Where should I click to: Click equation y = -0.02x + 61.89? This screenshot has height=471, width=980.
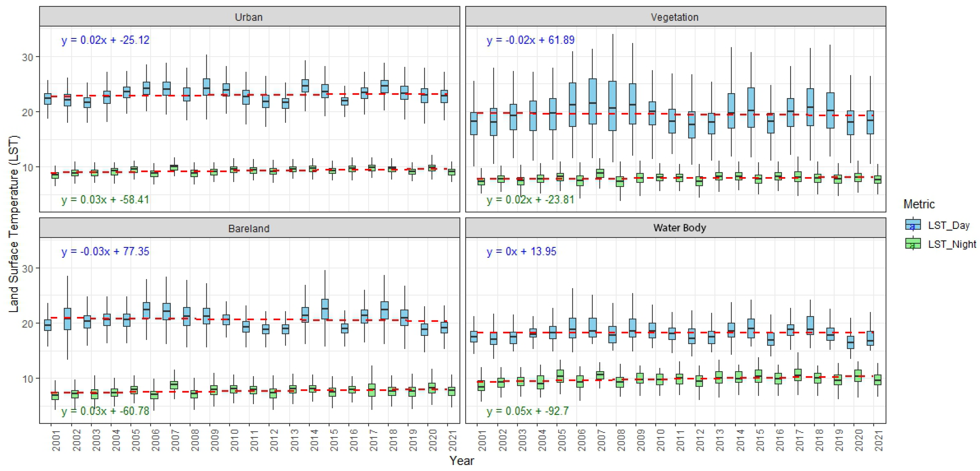pos(531,40)
